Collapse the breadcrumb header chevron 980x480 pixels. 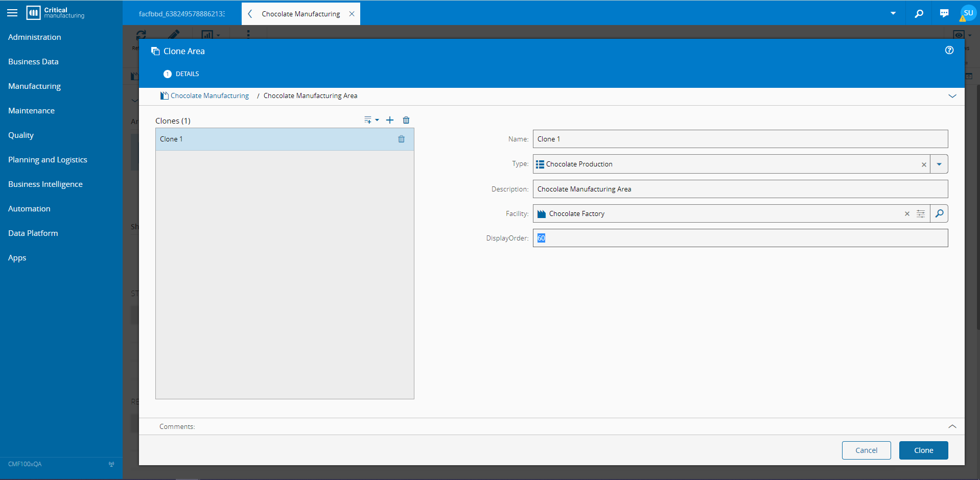click(x=952, y=96)
